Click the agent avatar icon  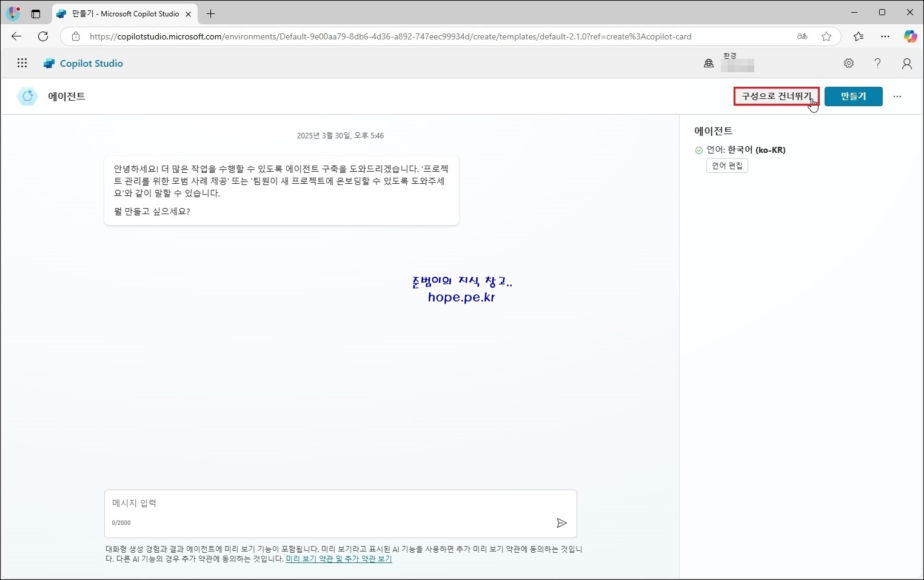click(27, 96)
